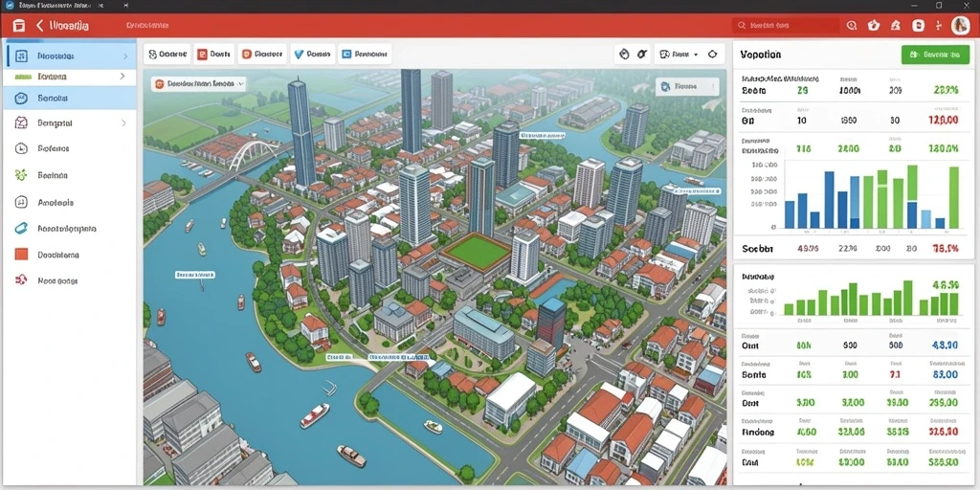
Task: Open the dropdown with caret in the map toolbar
Action: (679, 55)
